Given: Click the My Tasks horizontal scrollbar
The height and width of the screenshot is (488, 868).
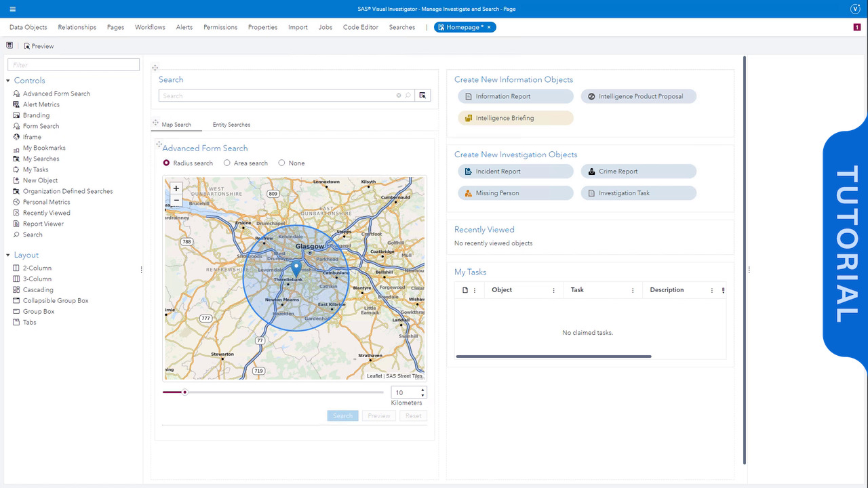Looking at the screenshot, I should coord(553,357).
